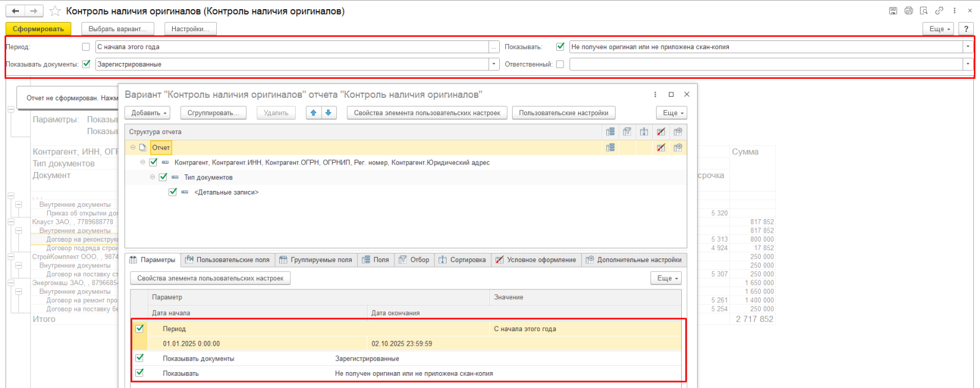980x388 pixels.
Task: Click Сформировать button
Action: [39, 29]
